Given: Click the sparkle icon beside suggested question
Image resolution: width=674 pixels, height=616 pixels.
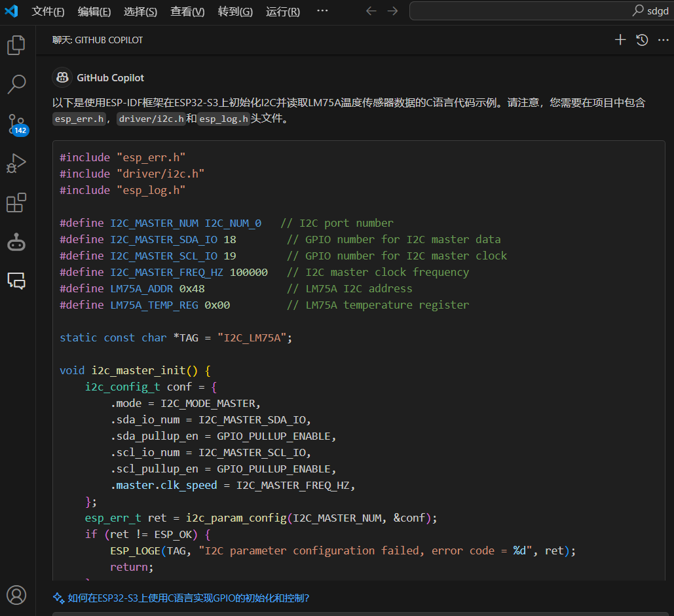Looking at the screenshot, I should click(58, 598).
